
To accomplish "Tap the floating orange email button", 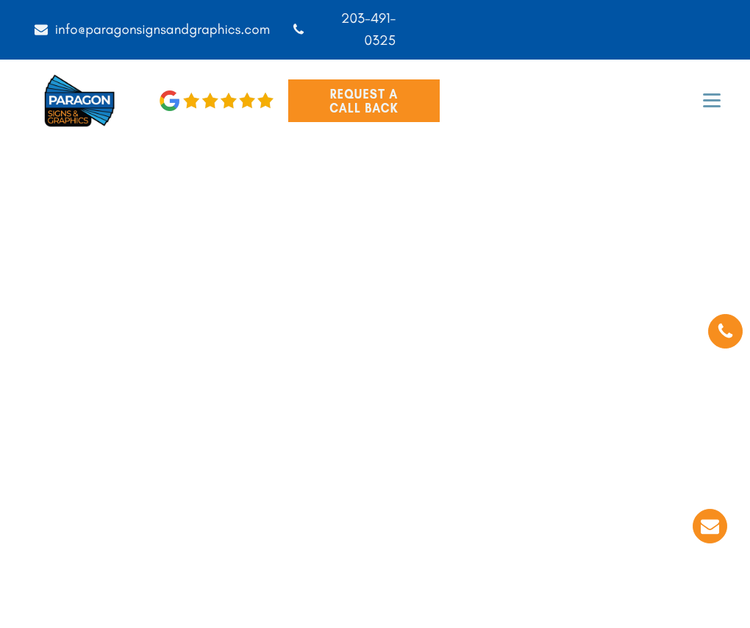I will click(710, 526).
